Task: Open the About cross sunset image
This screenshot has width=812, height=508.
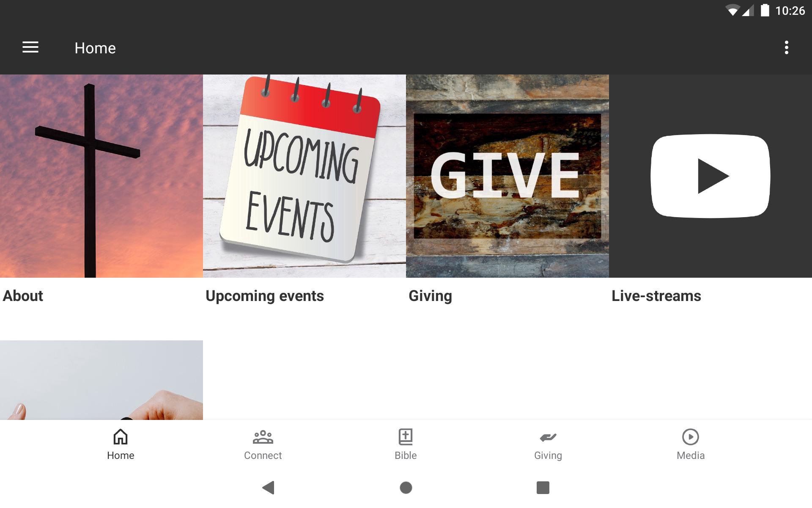Action: coord(101,176)
